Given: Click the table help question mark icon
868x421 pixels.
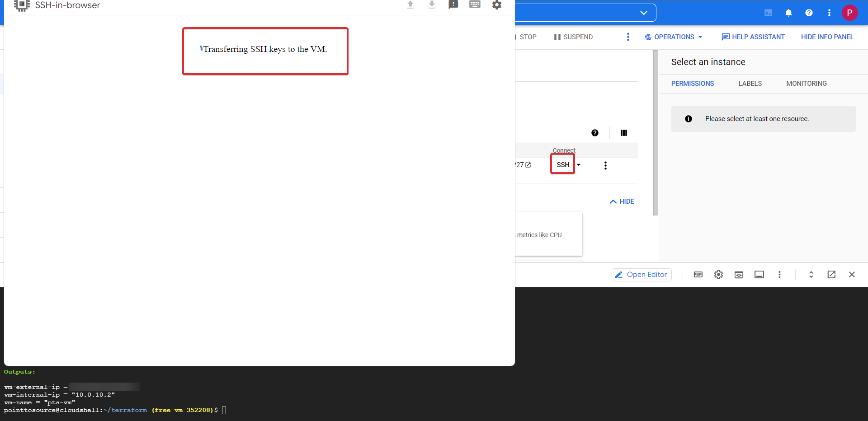Looking at the screenshot, I should [x=595, y=133].
